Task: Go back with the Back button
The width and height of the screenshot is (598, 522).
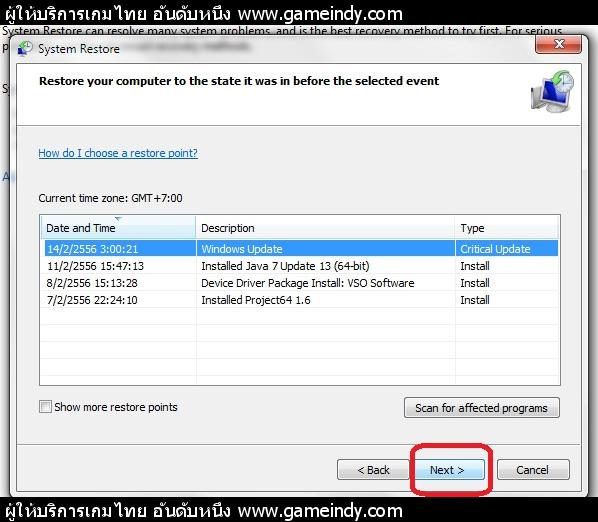Action: coord(373,470)
